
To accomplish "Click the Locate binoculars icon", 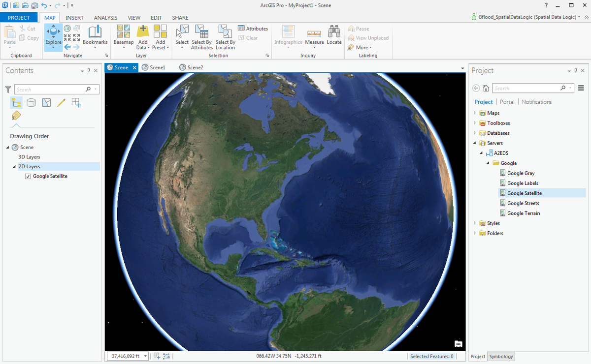I will click(x=334, y=31).
